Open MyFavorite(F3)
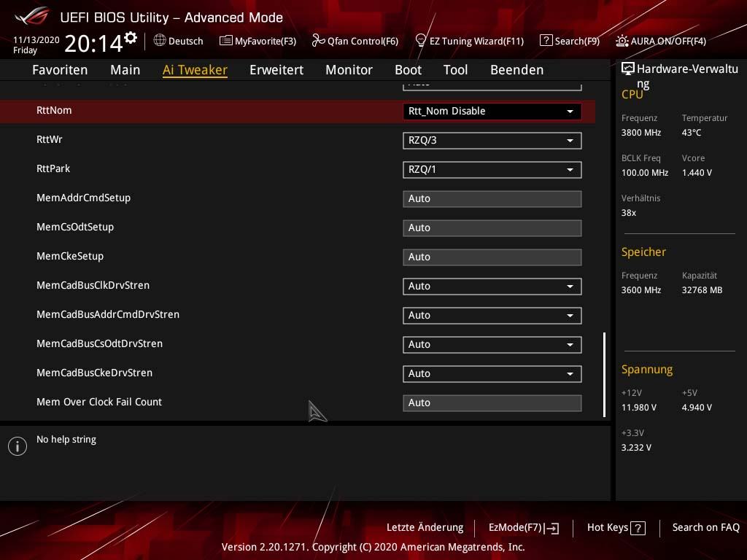Image resolution: width=747 pixels, height=560 pixels. point(266,41)
